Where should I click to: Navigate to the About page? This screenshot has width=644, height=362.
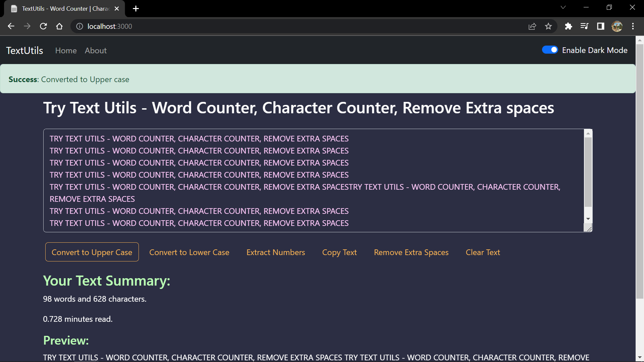click(x=95, y=50)
